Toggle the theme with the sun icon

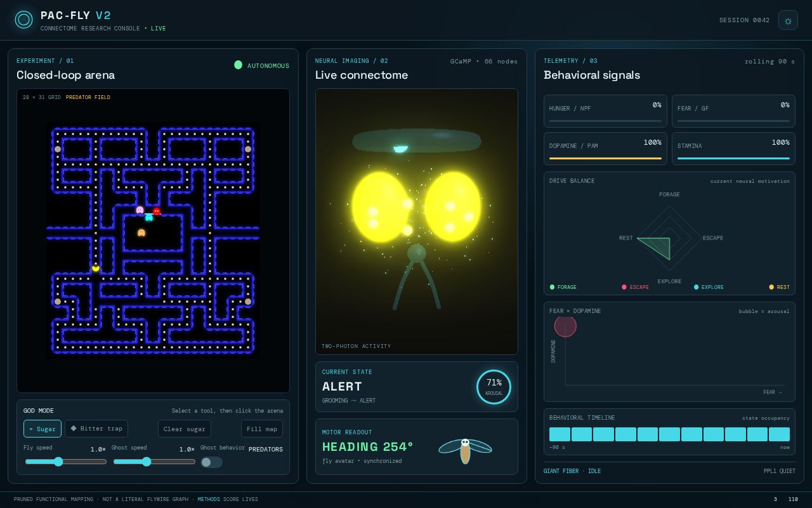pyautogui.click(x=788, y=20)
